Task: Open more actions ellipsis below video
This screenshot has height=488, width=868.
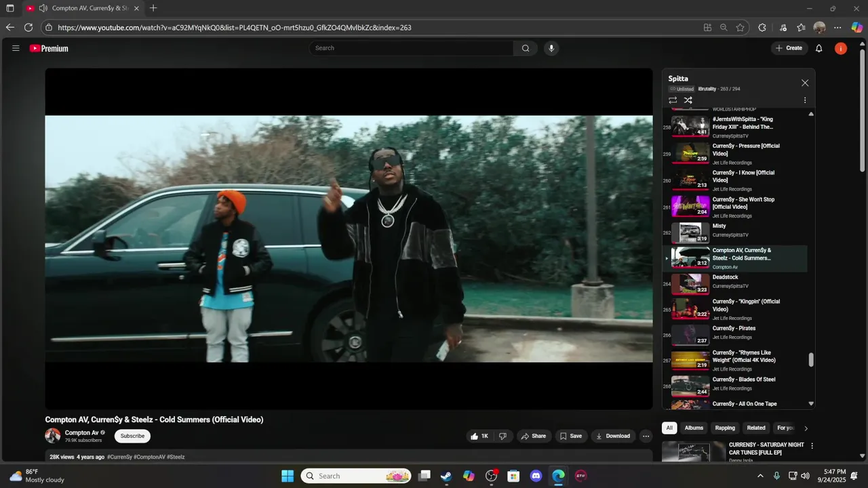Action: coord(646,436)
